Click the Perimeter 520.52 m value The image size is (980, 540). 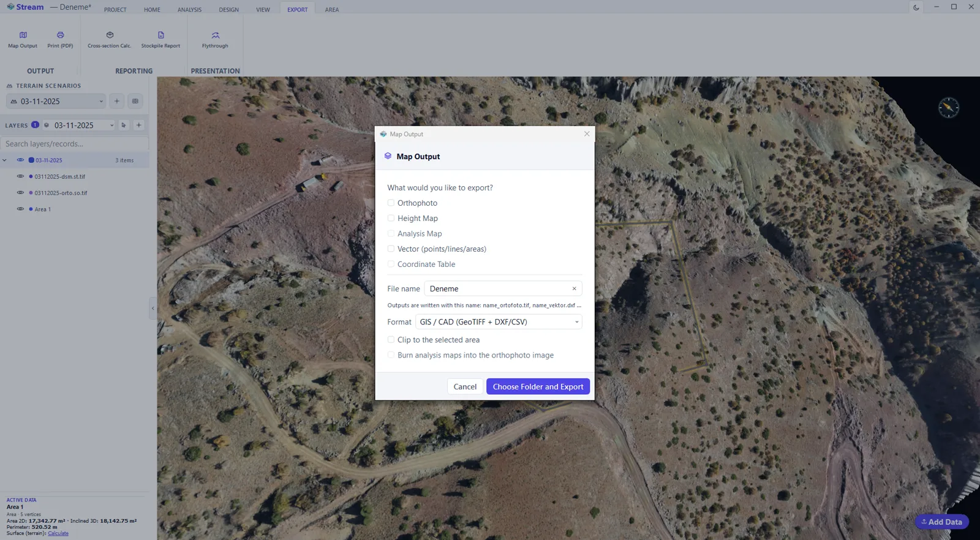pos(44,527)
